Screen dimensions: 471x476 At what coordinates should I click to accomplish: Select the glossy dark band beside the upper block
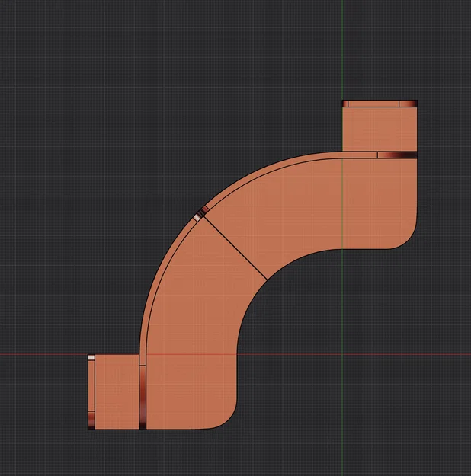tap(398, 155)
